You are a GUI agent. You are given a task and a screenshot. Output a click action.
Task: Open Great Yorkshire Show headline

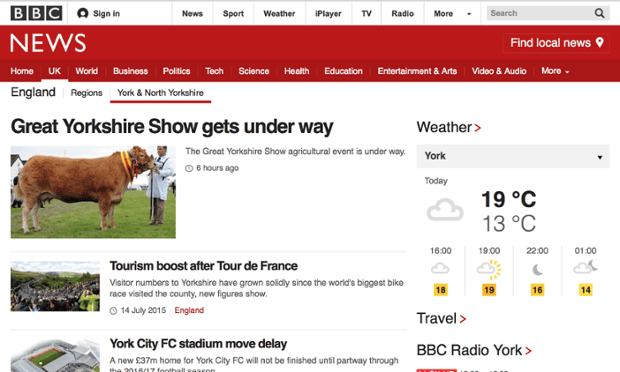[x=172, y=127]
